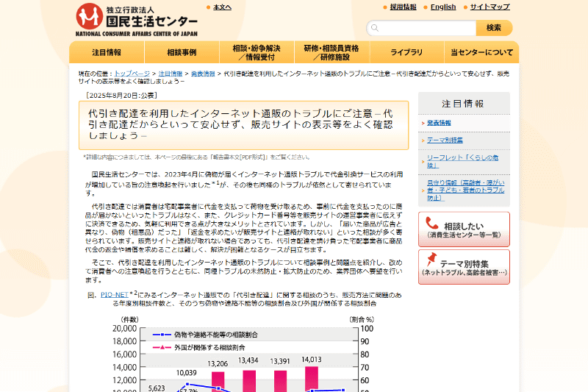Click the pushpin icon on テーマ別特集 banner

click(x=431, y=259)
